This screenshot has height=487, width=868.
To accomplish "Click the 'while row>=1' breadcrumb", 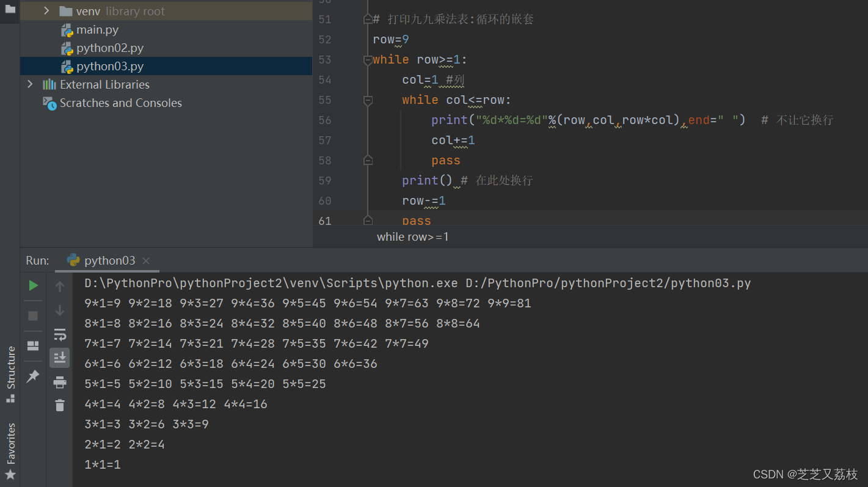I will click(413, 236).
